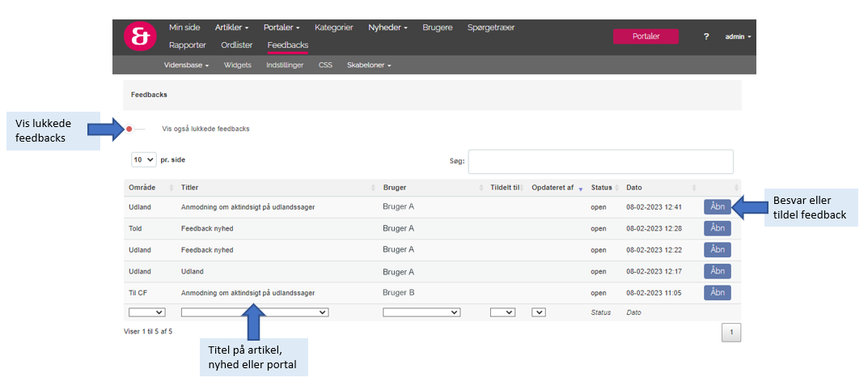Click into the Søg search field
The height and width of the screenshot is (386, 868).
pyautogui.click(x=600, y=162)
